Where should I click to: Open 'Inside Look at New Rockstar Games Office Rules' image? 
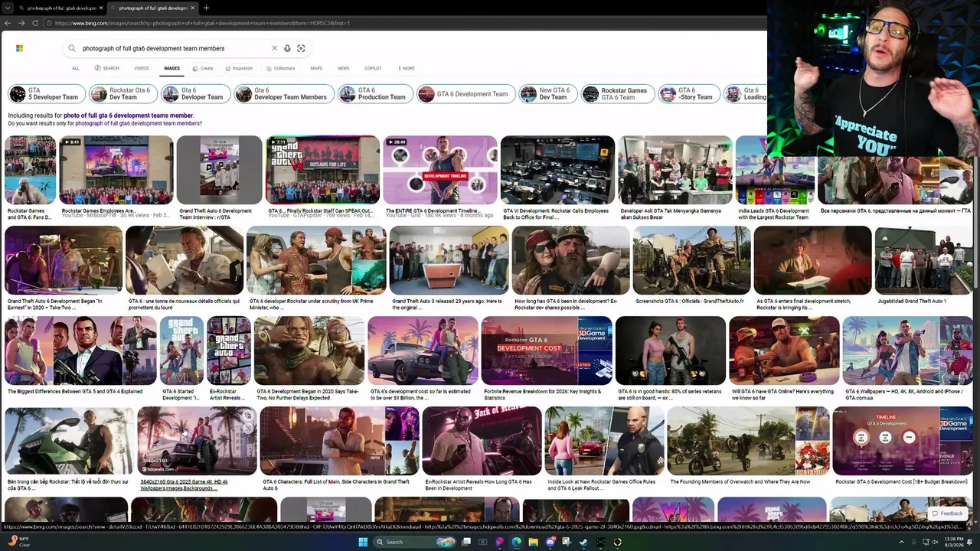[604, 441]
